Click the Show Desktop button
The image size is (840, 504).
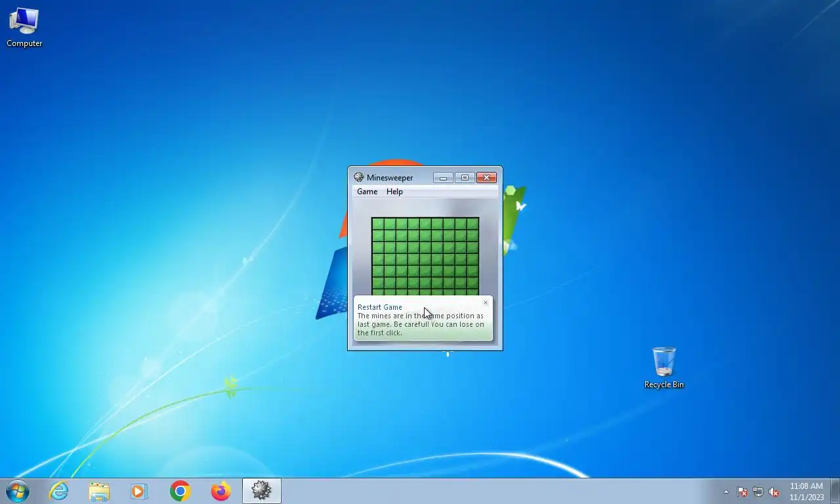coord(835,491)
